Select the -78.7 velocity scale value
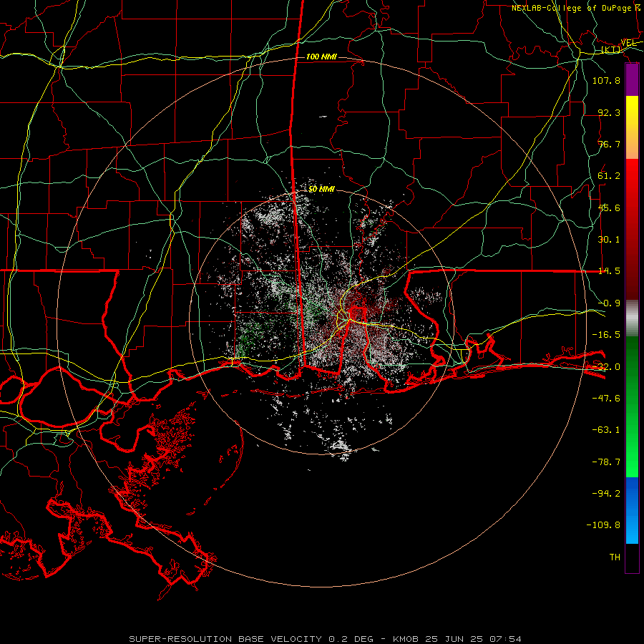 (606, 462)
